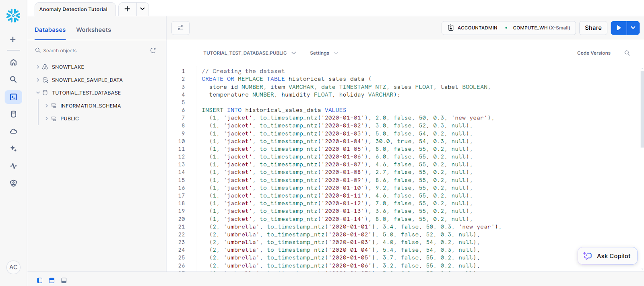Open the Admin shield icon
Viewport: 644px width, 286px height.
tap(13, 183)
